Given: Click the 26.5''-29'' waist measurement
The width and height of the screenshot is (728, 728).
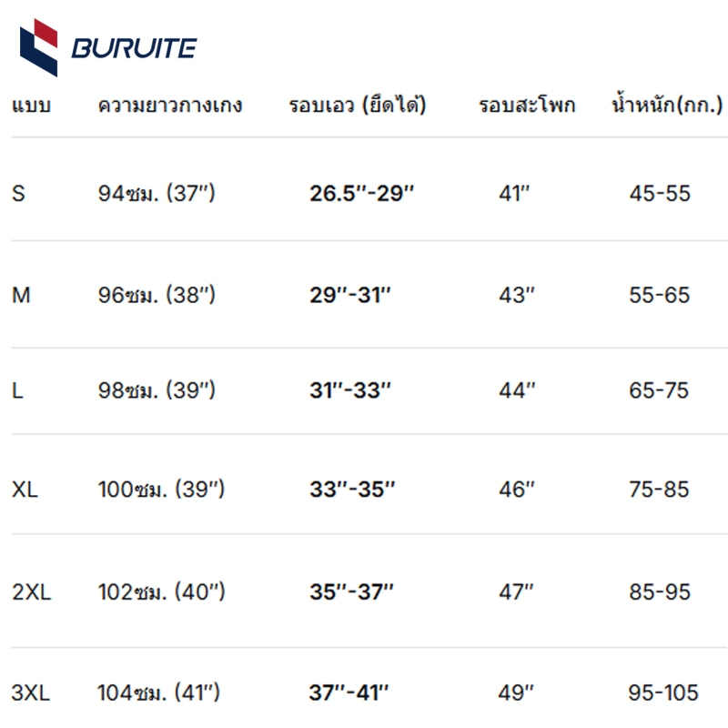Looking at the screenshot, I should [362, 194].
